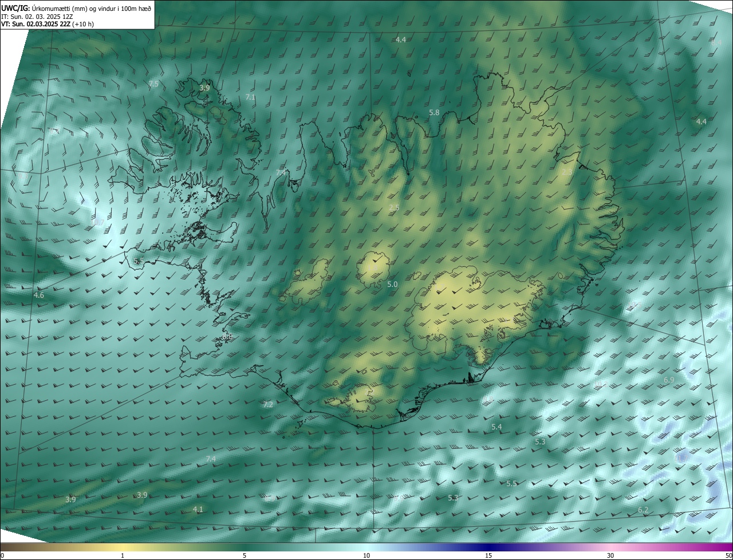Click the 'IT: Sun. 02. 03. 2025 12Z' line
This screenshot has height=560, width=733.
pos(37,17)
